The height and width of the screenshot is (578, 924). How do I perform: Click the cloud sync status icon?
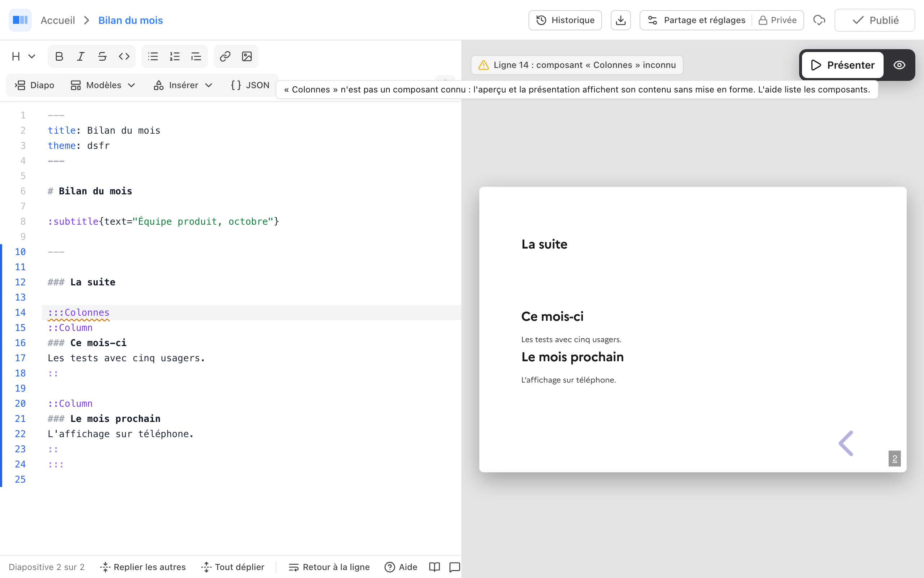coord(819,20)
